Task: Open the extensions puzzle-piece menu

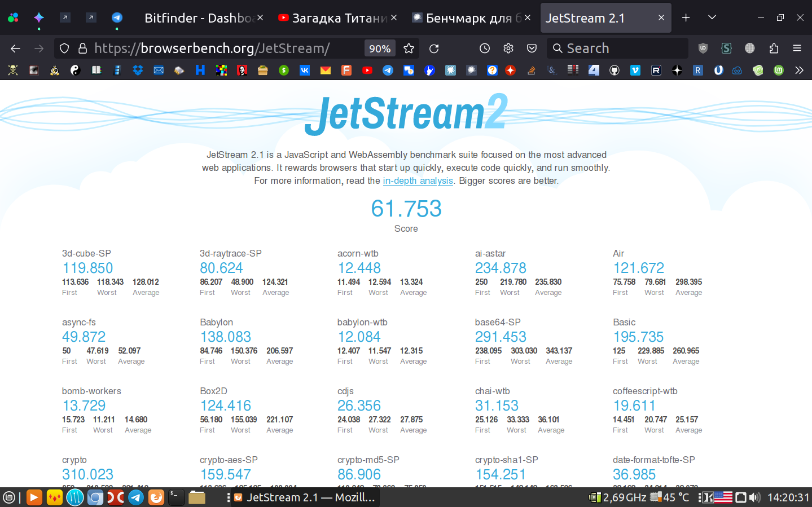Action: coord(774,49)
